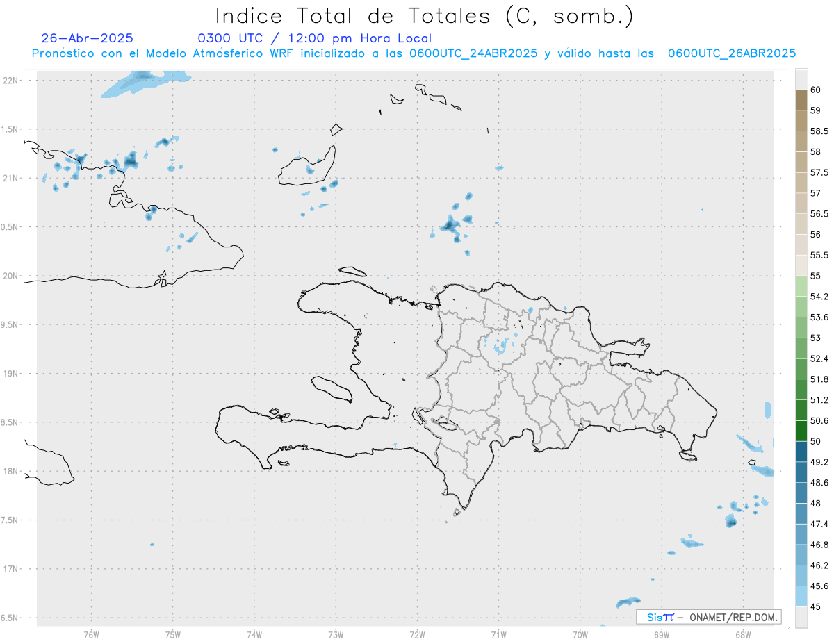
Task: Click the longitude label '69W'
Action: click(662, 635)
